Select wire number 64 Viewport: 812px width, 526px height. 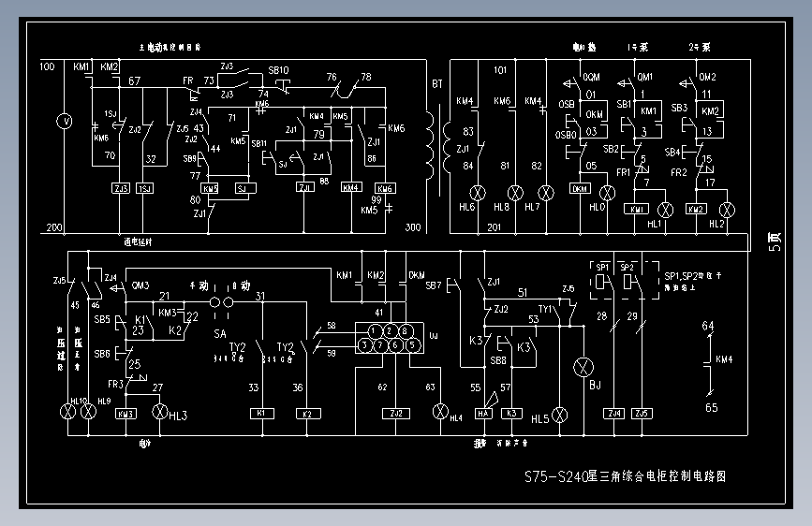pyautogui.click(x=708, y=326)
